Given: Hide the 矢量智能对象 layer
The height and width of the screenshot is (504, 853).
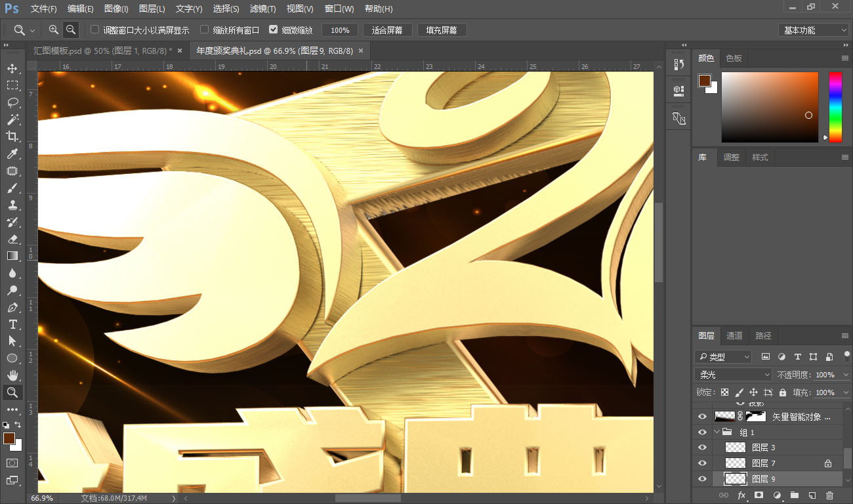Looking at the screenshot, I should click(x=703, y=416).
